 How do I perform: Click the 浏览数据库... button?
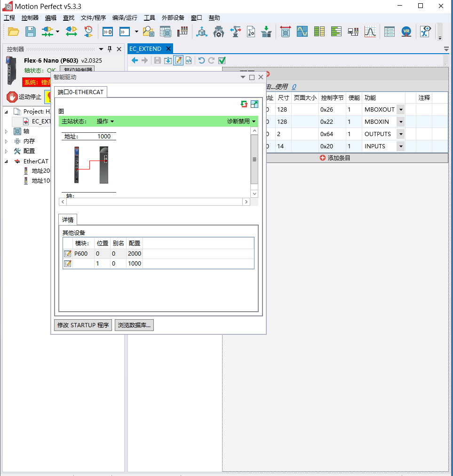134,325
